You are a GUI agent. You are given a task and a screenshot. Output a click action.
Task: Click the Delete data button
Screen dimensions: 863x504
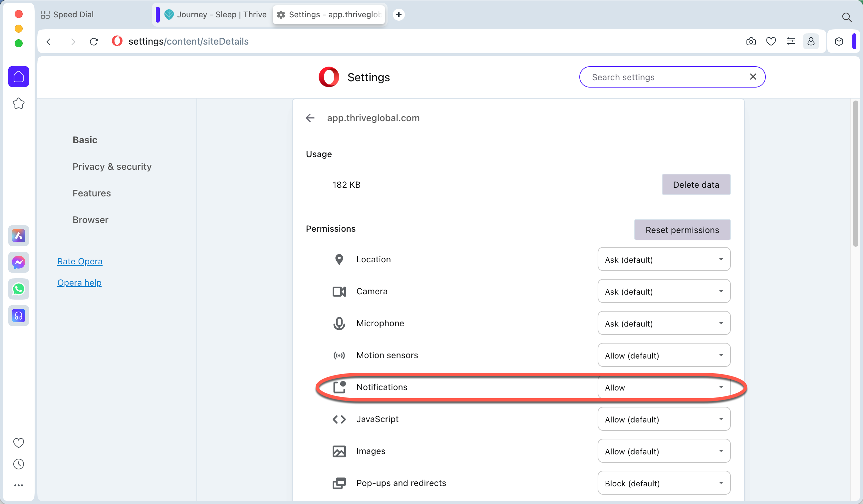(696, 184)
